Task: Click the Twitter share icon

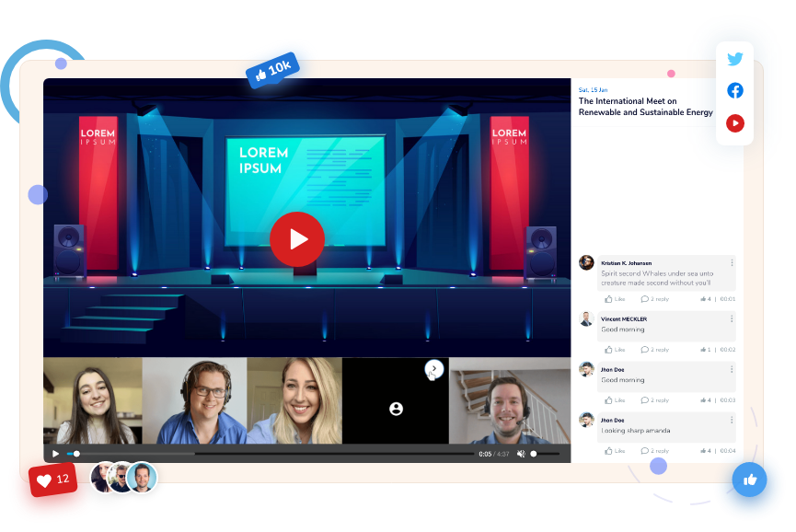Action: point(734,60)
